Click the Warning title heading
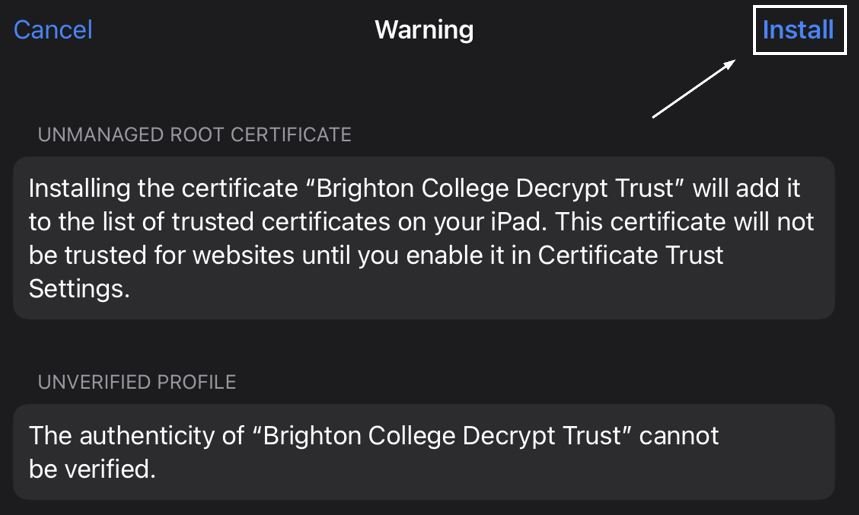 pyautogui.click(x=424, y=30)
